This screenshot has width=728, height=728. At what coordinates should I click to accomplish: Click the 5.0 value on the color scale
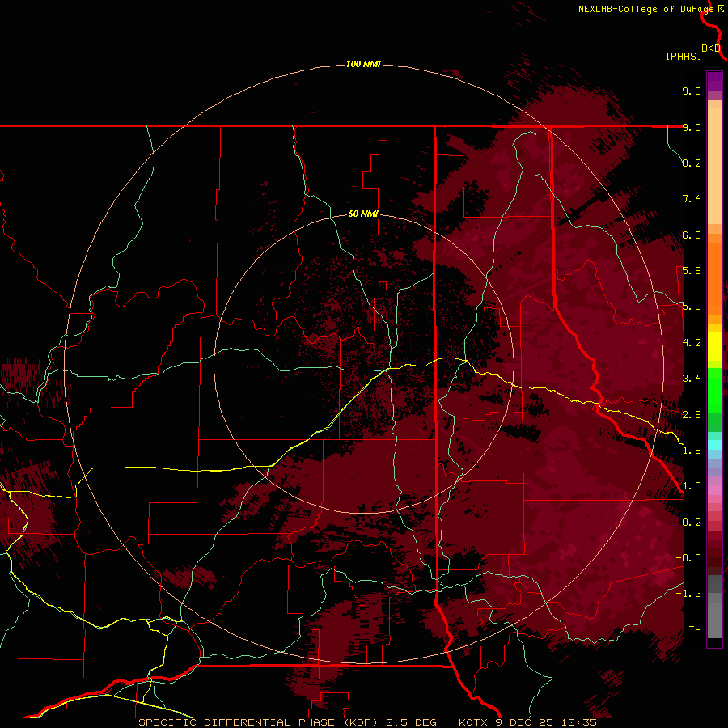692,307
